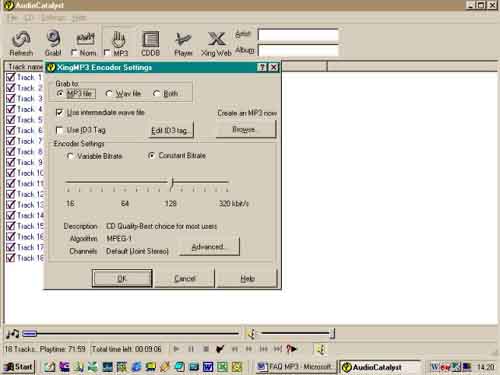The image size is (500, 375).
Task: Select the Variable Bitrate option
Action: tap(70, 156)
